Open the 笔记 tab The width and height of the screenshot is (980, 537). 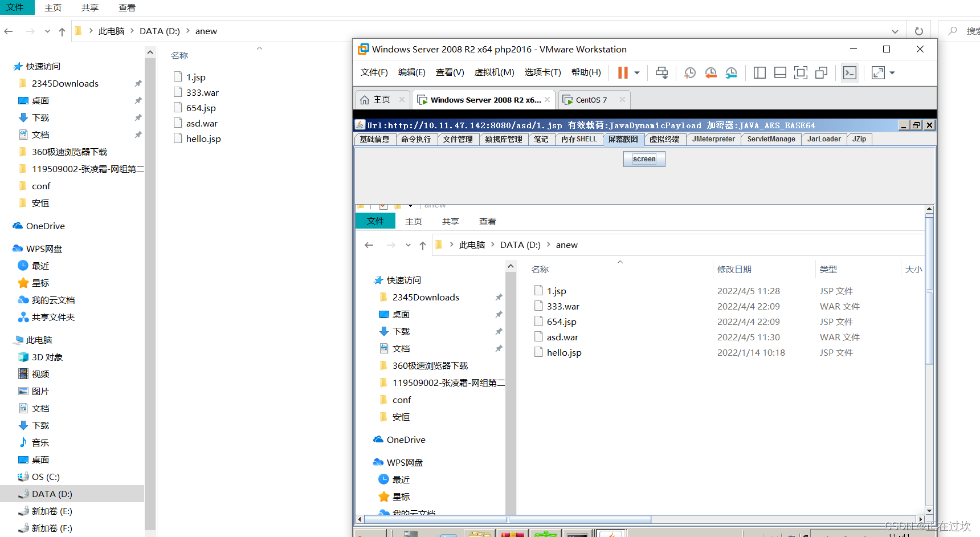(541, 139)
